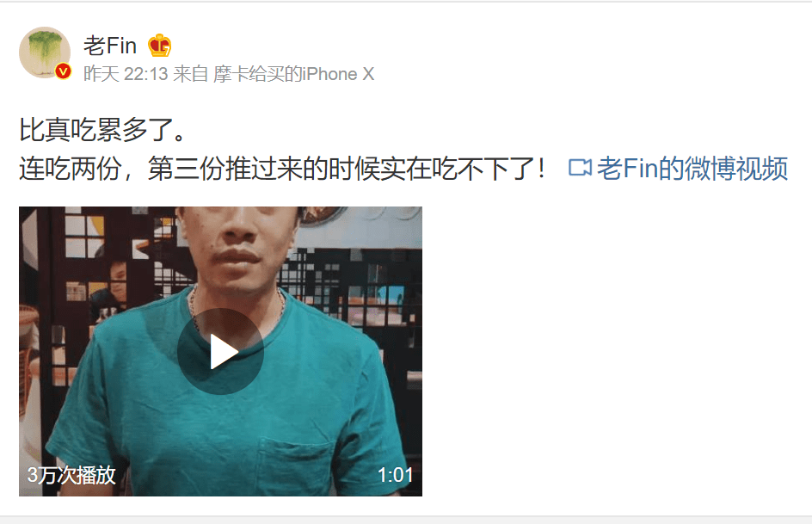Click the gray divider below the post
Screen dimensions: 812x524
[x=406, y=520]
